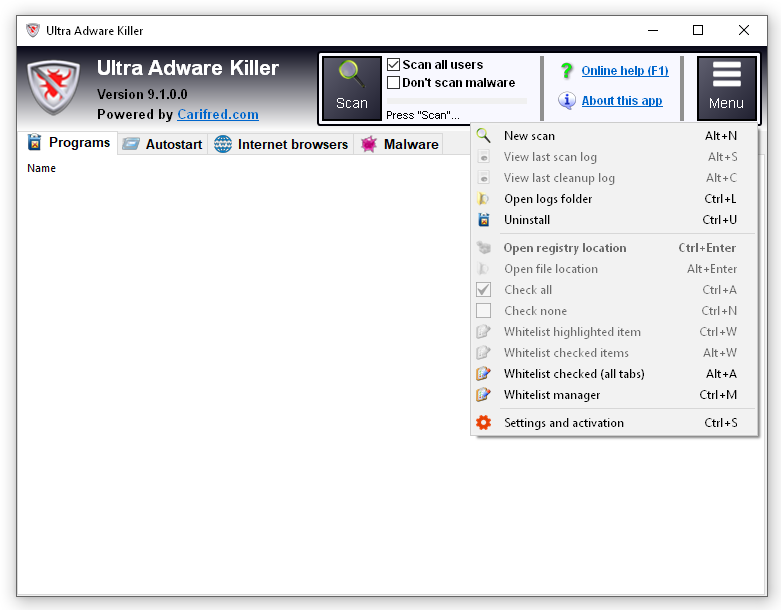Viewport: 781px width, 610px height.
Task: Click the orange Settings gear icon
Action: (483, 422)
